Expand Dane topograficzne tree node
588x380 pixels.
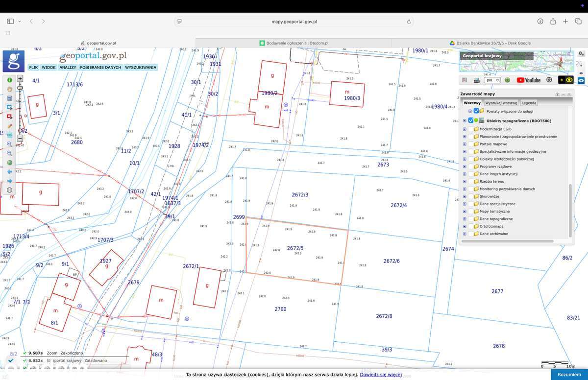tap(465, 219)
